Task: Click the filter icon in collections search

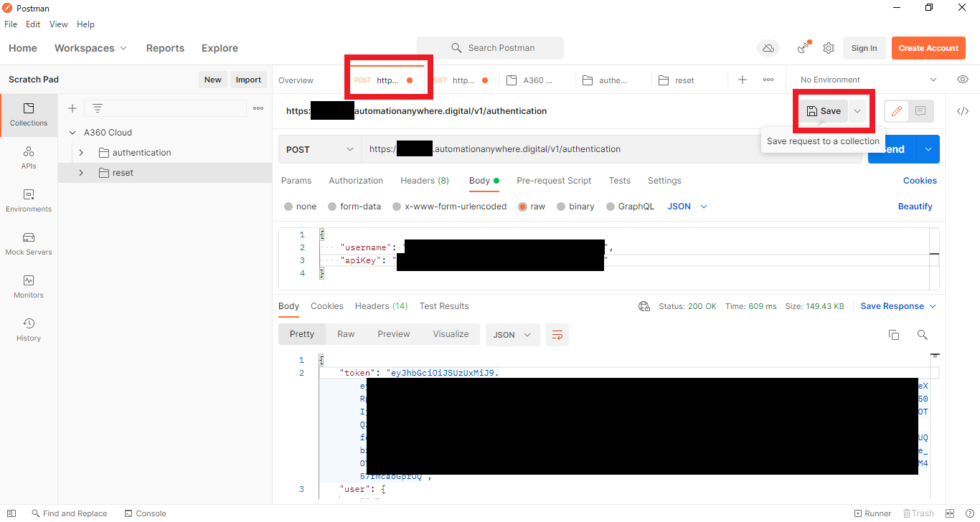Action: point(98,108)
